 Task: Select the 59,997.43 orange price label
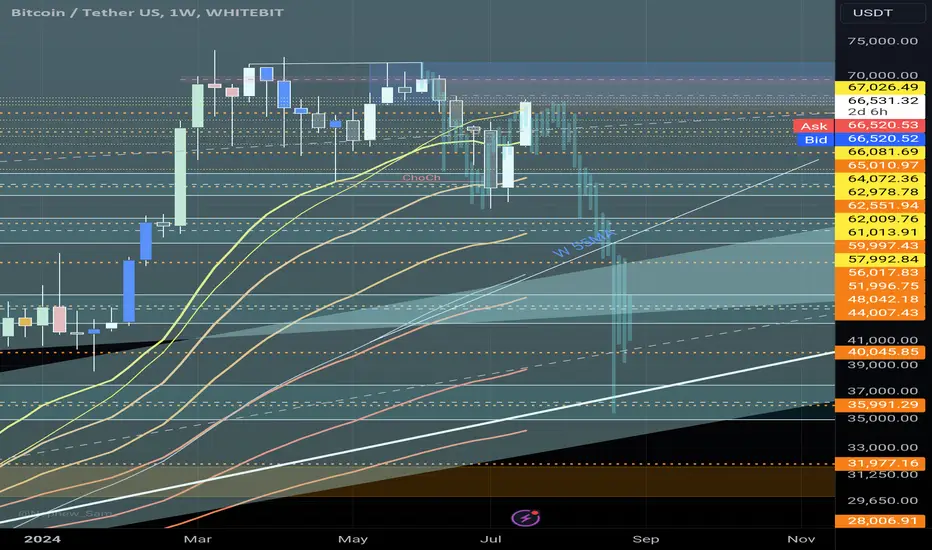pos(880,246)
